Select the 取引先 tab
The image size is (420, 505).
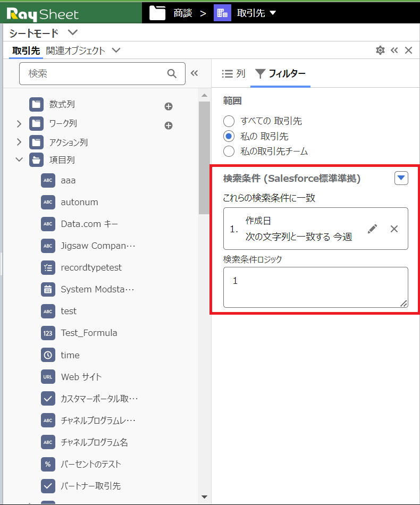coord(26,50)
